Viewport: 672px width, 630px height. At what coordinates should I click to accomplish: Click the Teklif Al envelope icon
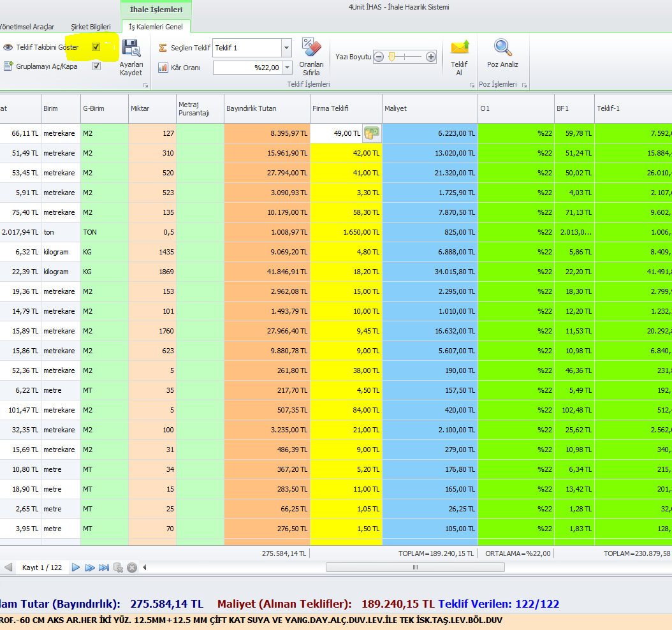pos(459,48)
